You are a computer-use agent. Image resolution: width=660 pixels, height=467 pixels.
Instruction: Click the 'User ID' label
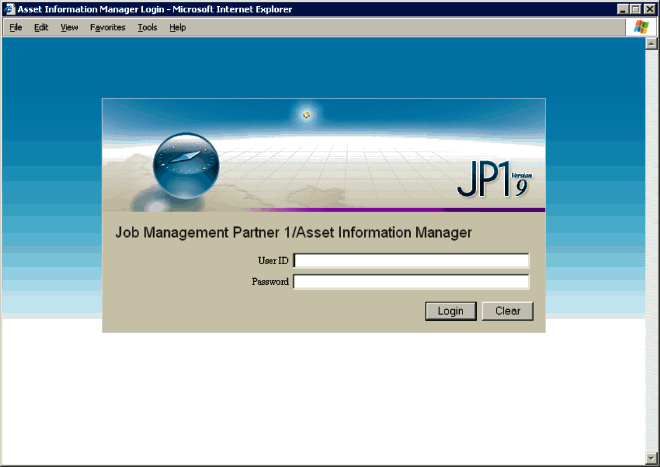pos(273,261)
